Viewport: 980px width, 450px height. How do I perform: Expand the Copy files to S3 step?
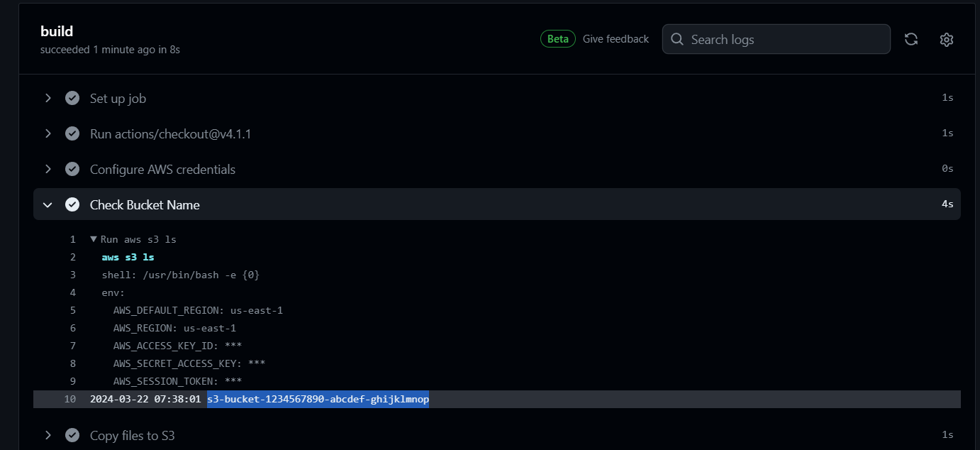(48, 435)
